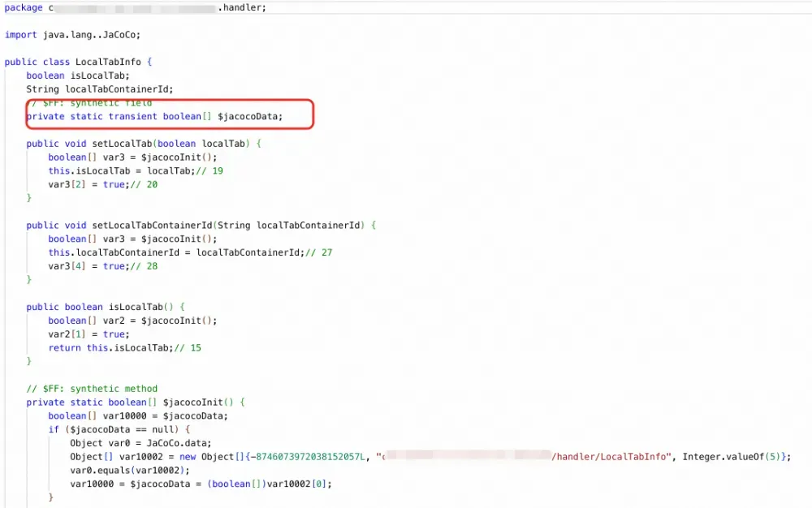Click the '/handler/LocalTabInfo"' string literal

(x=611, y=457)
